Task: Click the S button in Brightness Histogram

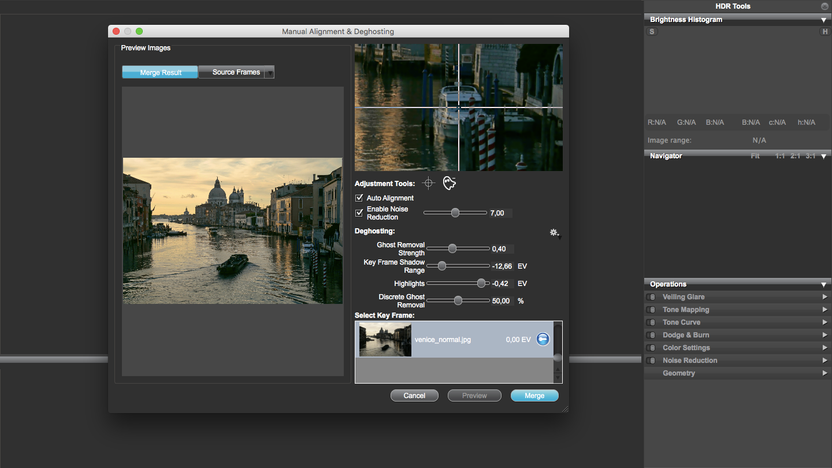Action: (x=652, y=32)
